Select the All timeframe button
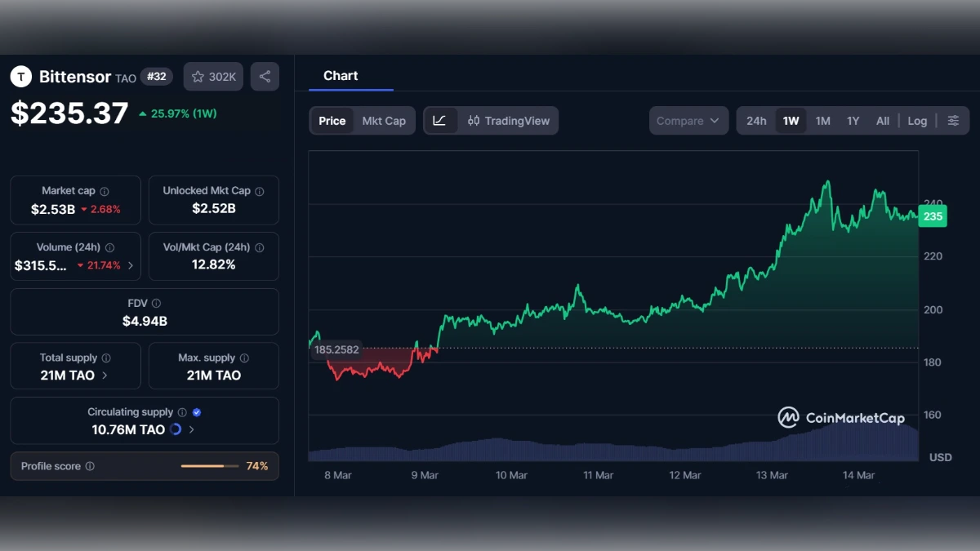980x551 pixels. tap(882, 120)
